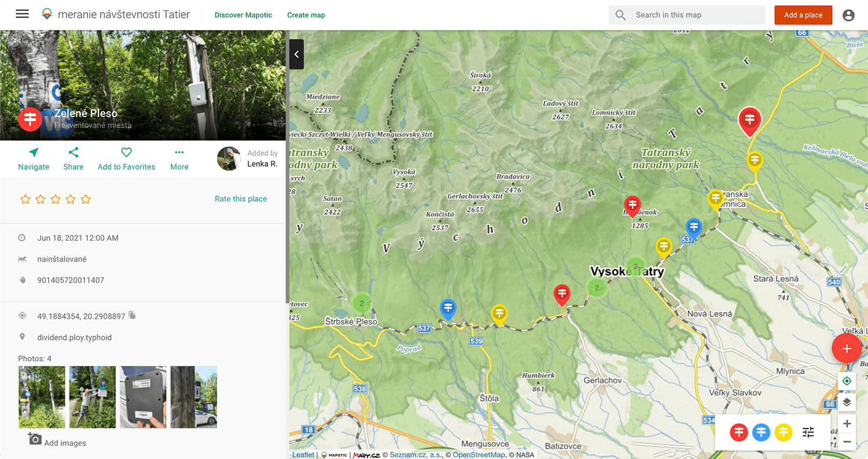This screenshot has height=459, width=868.
Task: Select the blue pin east of Štrbské Pleso
Action: [448, 309]
